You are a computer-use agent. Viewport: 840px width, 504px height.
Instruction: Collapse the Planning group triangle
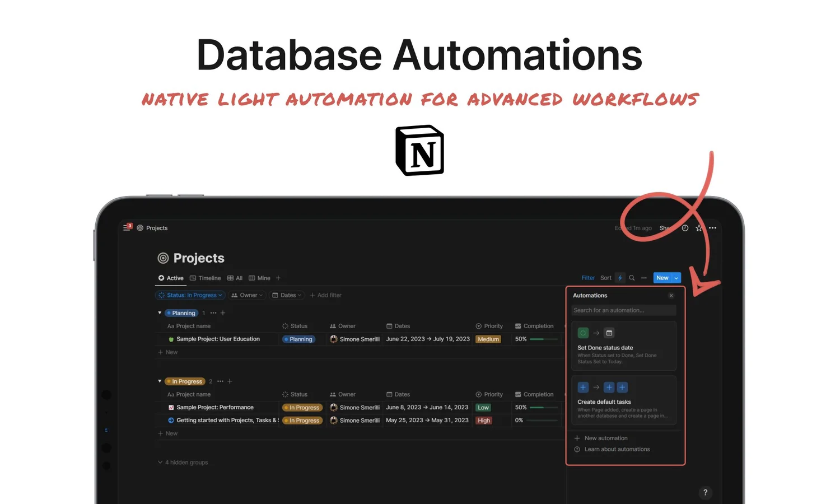pyautogui.click(x=160, y=312)
